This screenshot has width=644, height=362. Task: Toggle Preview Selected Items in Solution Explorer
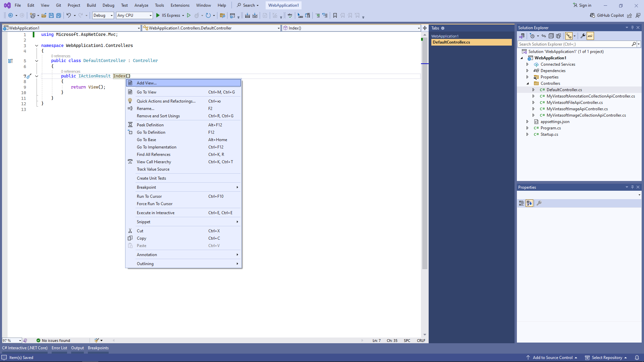pos(590,36)
